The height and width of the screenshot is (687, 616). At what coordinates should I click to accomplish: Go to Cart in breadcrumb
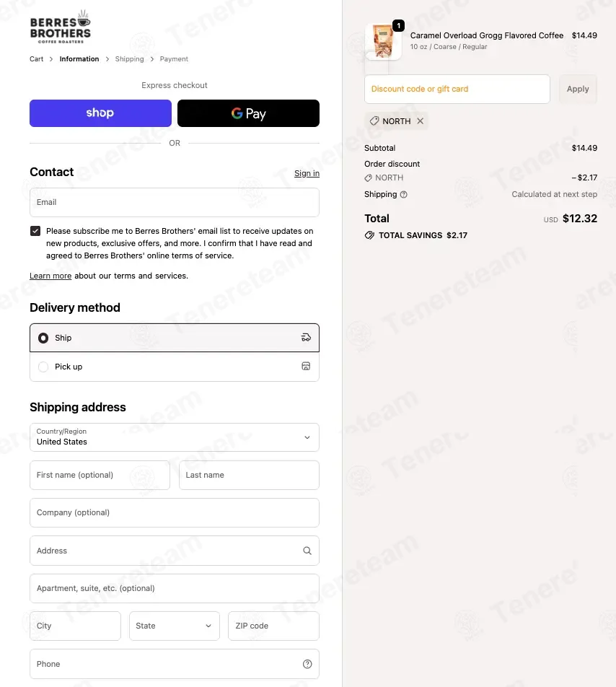tap(36, 59)
